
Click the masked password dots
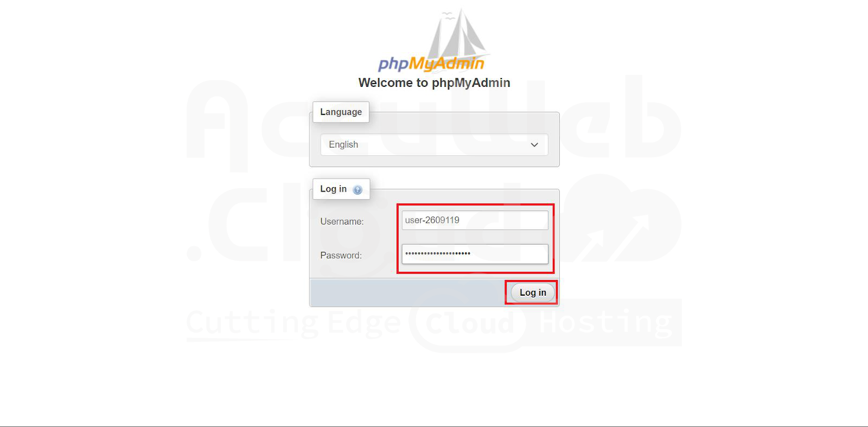(438, 253)
